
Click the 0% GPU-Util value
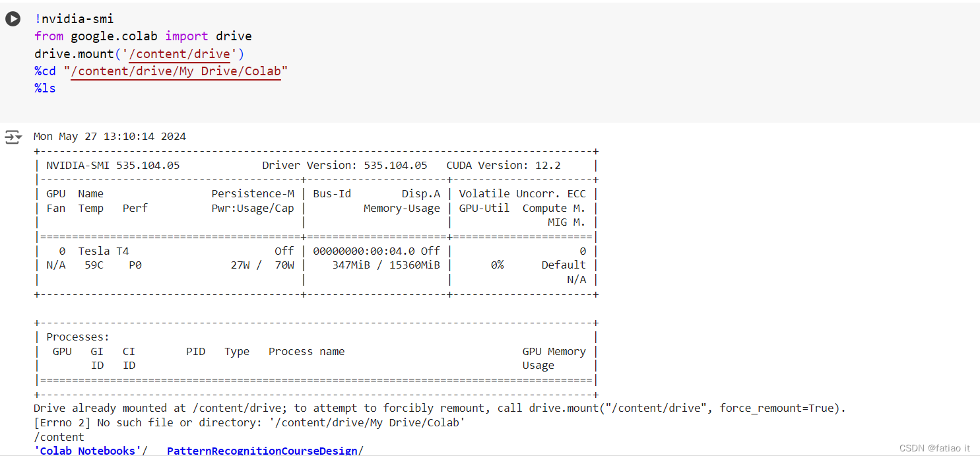click(497, 265)
